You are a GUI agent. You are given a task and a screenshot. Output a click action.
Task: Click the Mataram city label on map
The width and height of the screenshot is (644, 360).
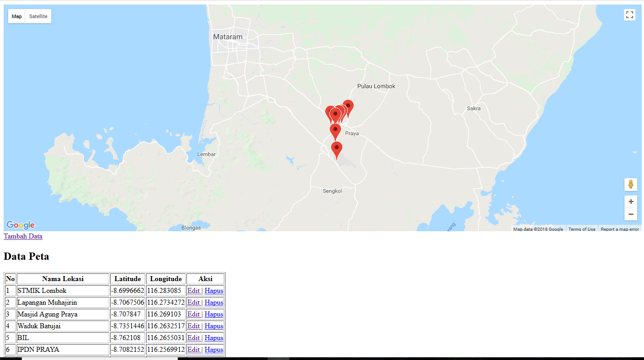[228, 37]
